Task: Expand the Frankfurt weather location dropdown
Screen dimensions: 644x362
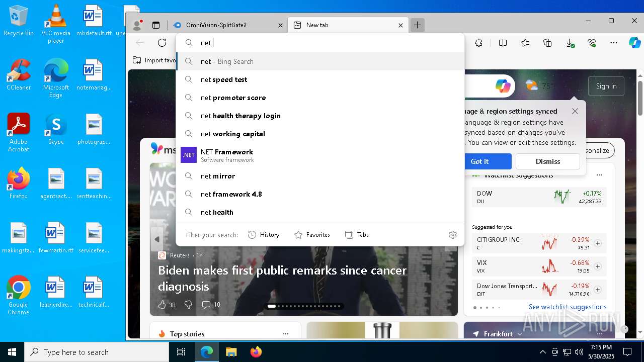Action: tap(519, 334)
